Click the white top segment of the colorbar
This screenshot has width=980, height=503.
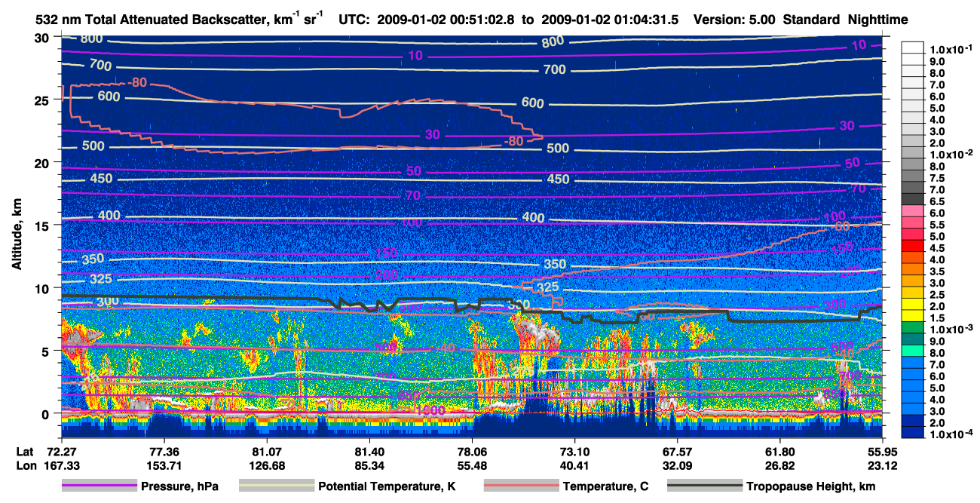tap(914, 47)
